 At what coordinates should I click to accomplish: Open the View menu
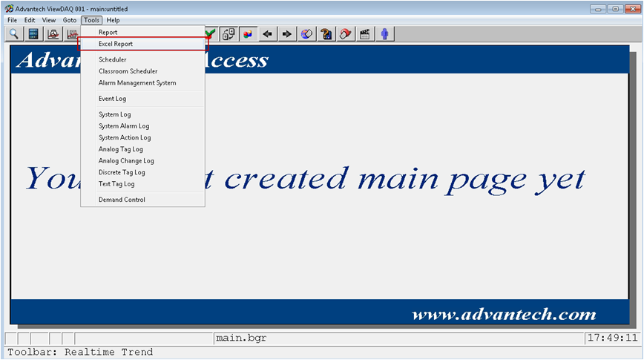48,20
